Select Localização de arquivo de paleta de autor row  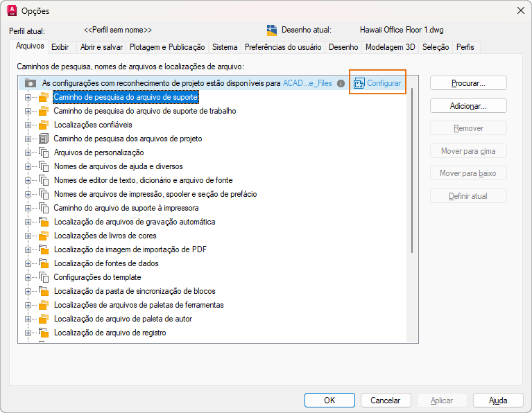click(x=123, y=319)
